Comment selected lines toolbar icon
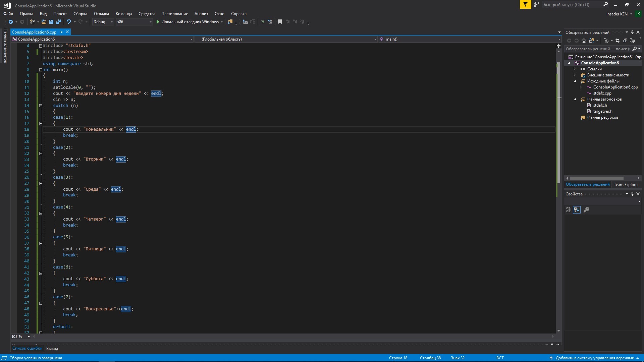The height and width of the screenshot is (362, 644). 263,22
